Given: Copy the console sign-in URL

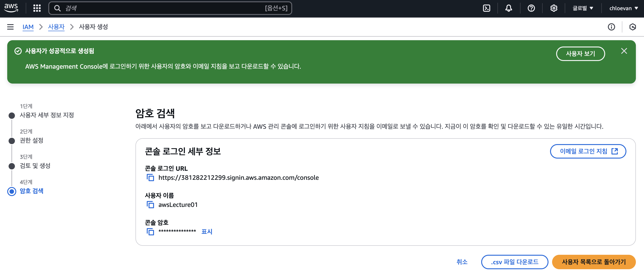Looking at the screenshot, I should [150, 178].
